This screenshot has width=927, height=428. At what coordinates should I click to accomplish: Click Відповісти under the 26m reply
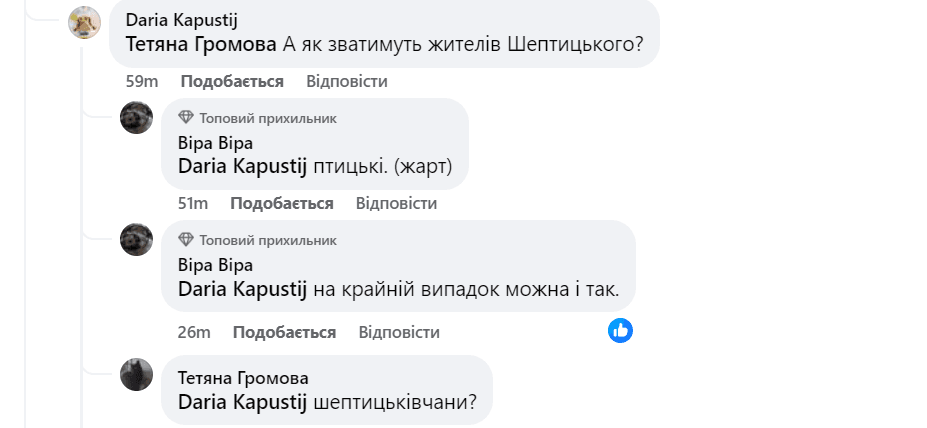[398, 332]
